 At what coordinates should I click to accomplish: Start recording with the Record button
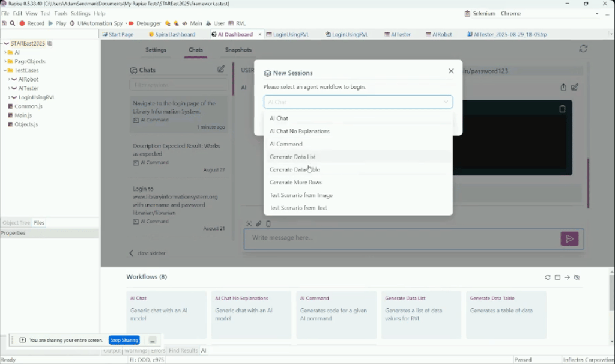[32, 23]
